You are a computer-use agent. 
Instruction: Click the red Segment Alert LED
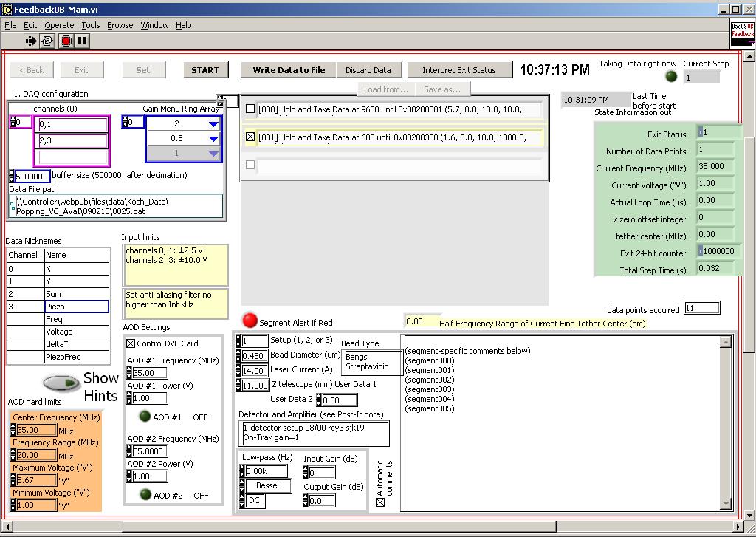pyautogui.click(x=250, y=321)
